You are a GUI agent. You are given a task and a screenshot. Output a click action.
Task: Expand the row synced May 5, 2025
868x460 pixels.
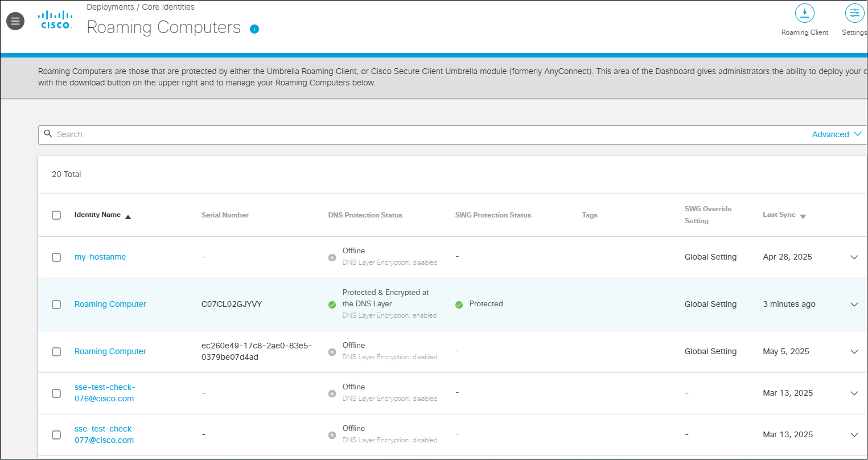pyautogui.click(x=854, y=352)
